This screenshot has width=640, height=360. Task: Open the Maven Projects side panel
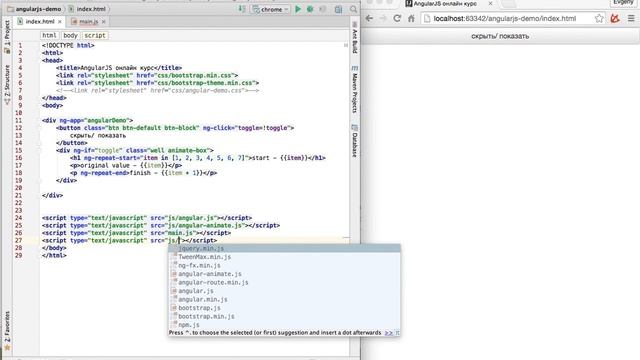[355, 89]
